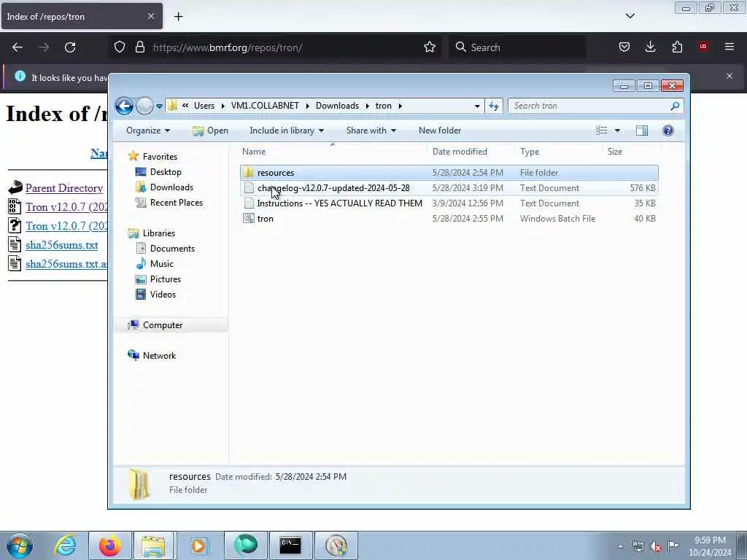Launch Internet Explorer from taskbar

[65, 545]
